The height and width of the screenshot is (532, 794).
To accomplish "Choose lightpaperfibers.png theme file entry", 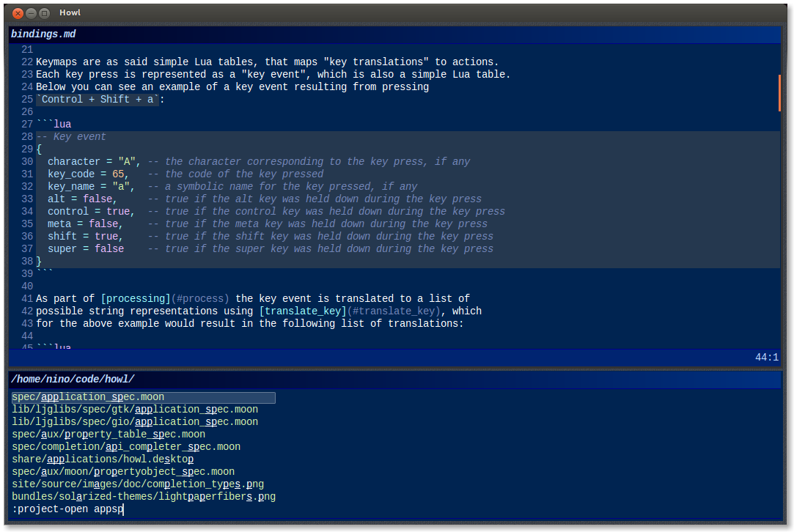I will click(x=144, y=497).
